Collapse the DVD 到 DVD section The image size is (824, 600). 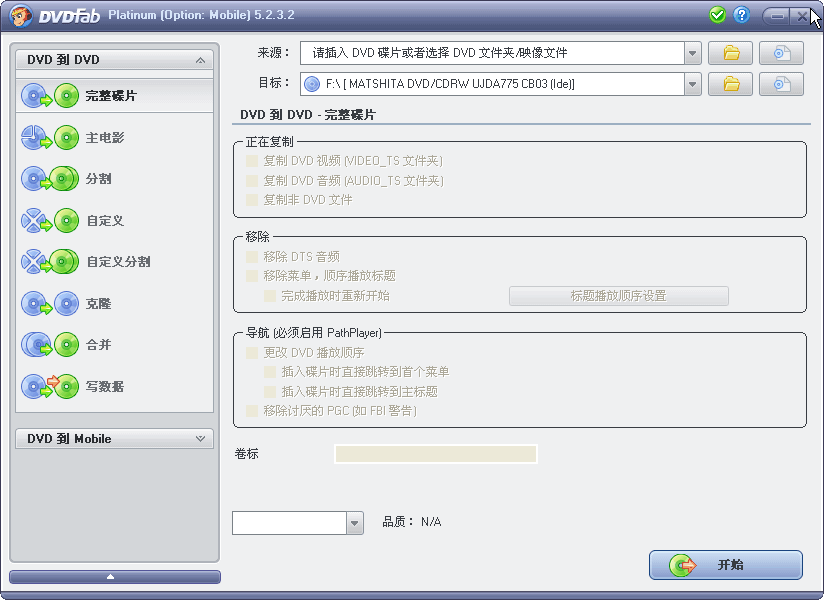(x=200, y=60)
